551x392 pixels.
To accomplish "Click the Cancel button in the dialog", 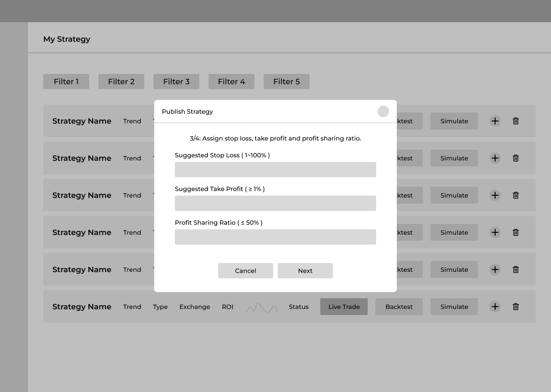I will (245, 271).
